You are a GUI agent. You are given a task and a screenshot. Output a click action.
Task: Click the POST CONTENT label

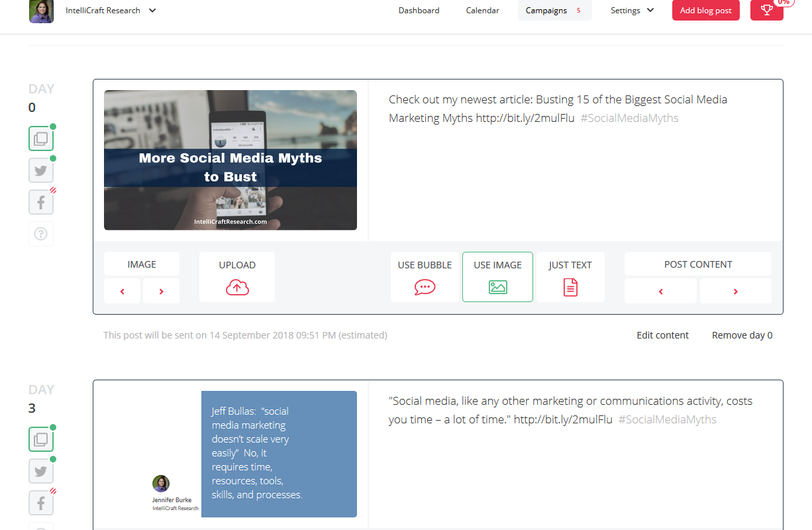(x=698, y=264)
